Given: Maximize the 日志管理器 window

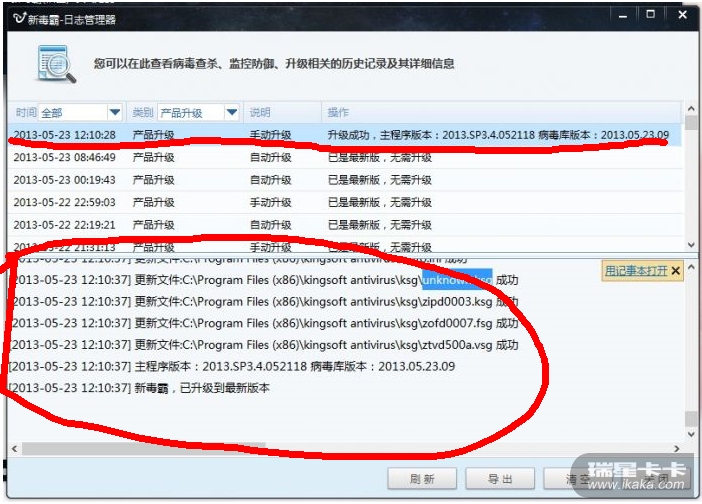Looking at the screenshot, I should (651, 15).
